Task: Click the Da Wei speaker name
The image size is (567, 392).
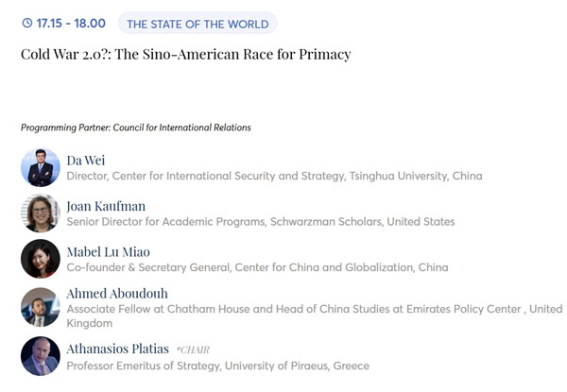Action: tap(86, 161)
